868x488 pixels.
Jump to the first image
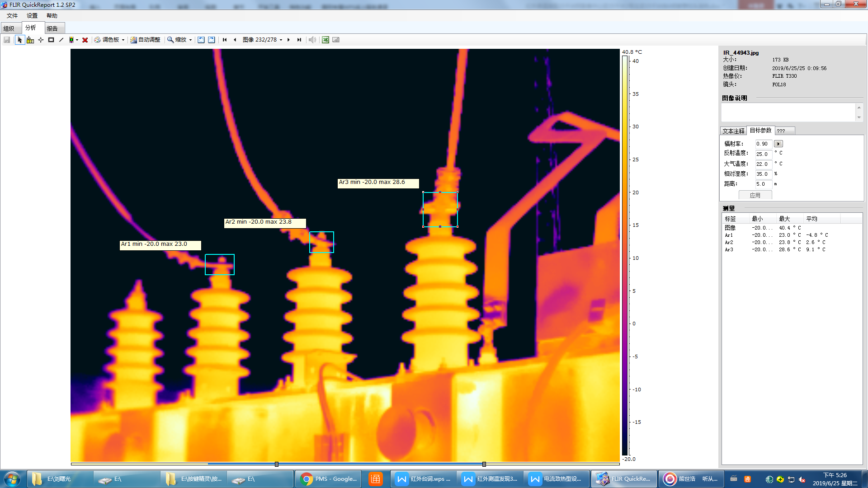pyautogui.click(x=225, y=40)
